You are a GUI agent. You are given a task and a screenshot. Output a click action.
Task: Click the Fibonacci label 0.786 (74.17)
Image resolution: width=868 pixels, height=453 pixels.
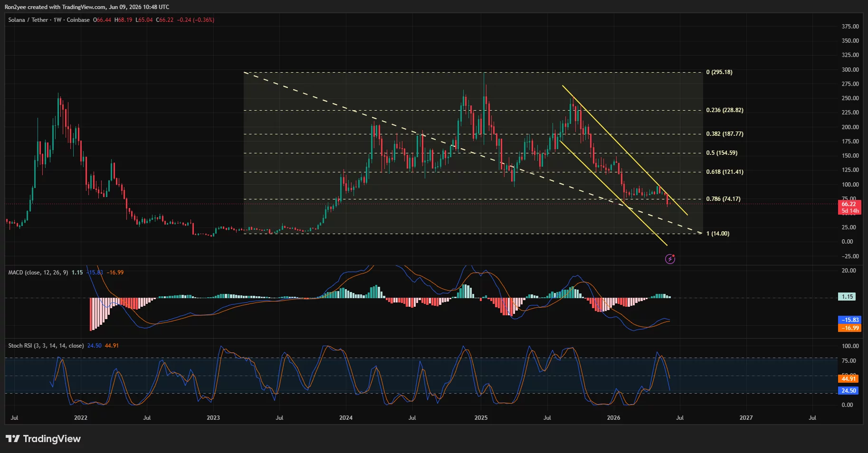(724, 199)
